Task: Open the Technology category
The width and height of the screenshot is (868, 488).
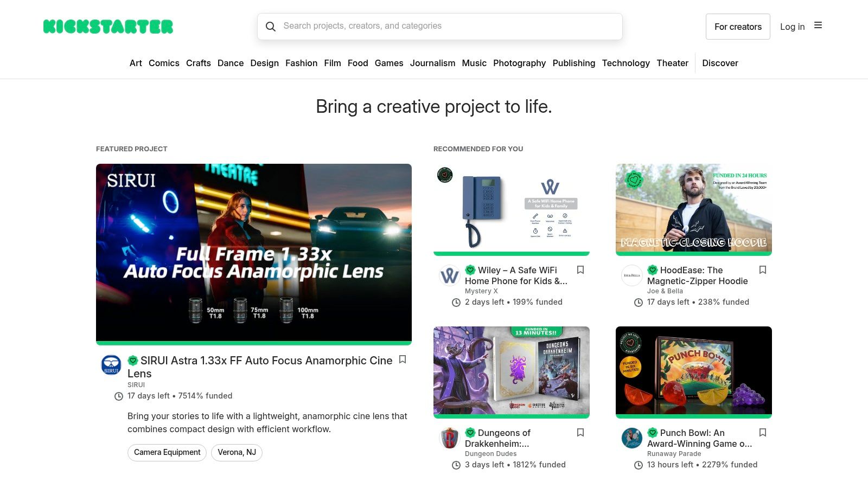Action: 626,63
